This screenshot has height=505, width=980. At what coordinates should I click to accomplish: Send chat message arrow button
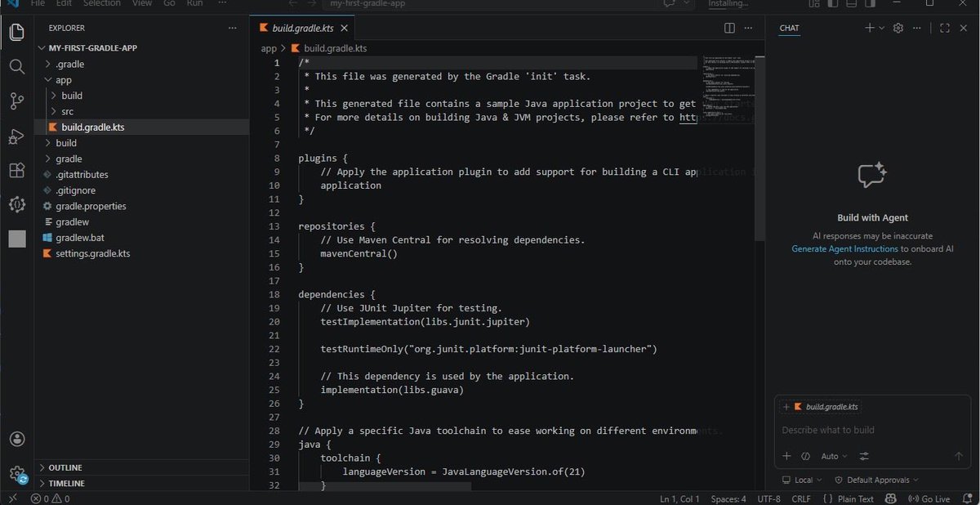pyautogui.click(x=959, y=456)
